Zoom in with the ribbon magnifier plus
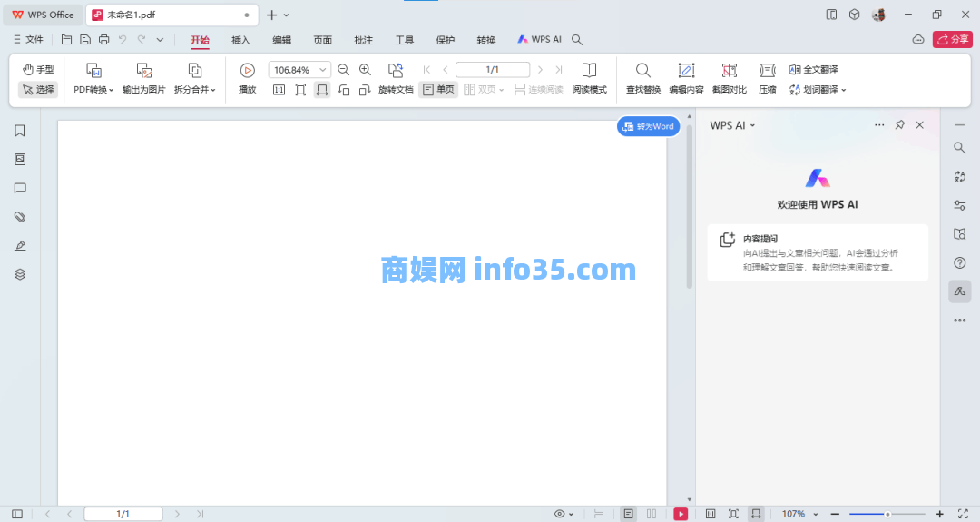The image size is (980, 522). 365,70
